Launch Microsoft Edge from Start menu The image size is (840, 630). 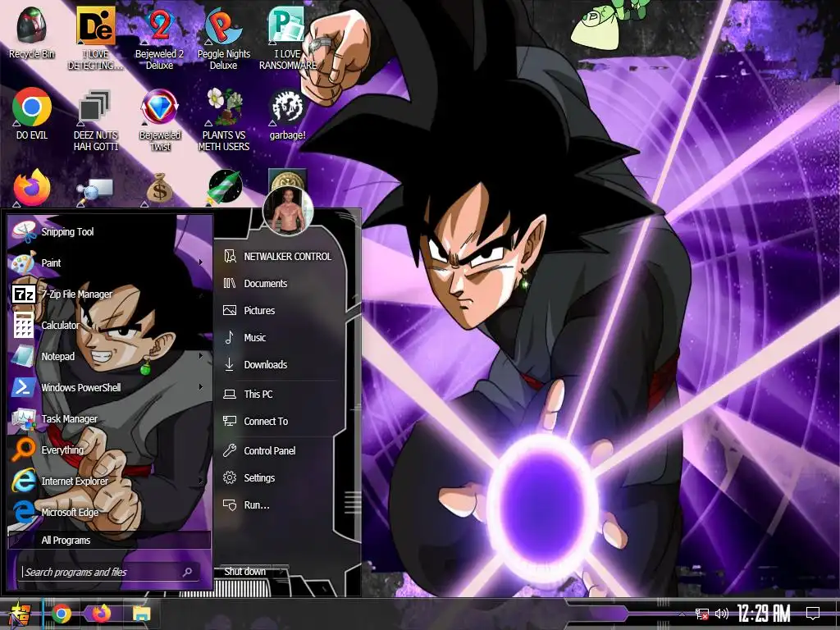point(110,512)
